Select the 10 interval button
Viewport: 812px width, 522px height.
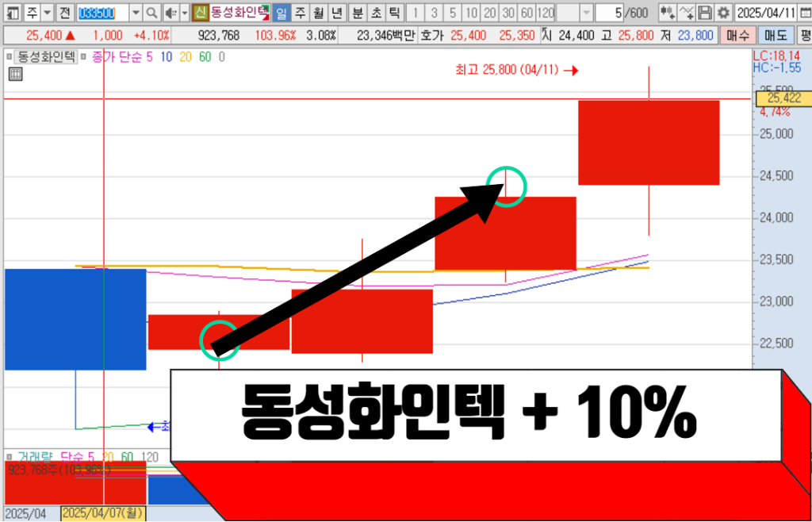point(471,13)
